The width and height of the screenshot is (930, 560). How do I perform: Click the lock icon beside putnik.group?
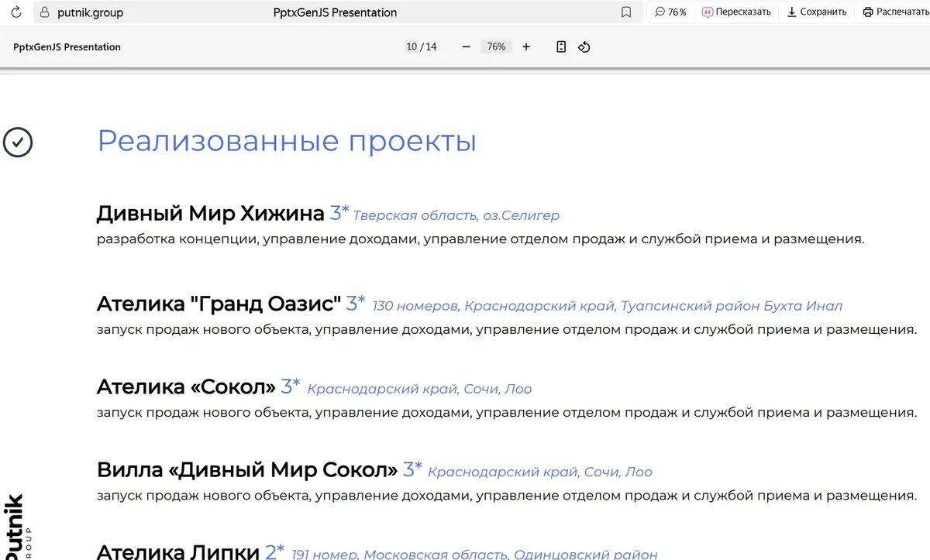click(x=43, y=12)
